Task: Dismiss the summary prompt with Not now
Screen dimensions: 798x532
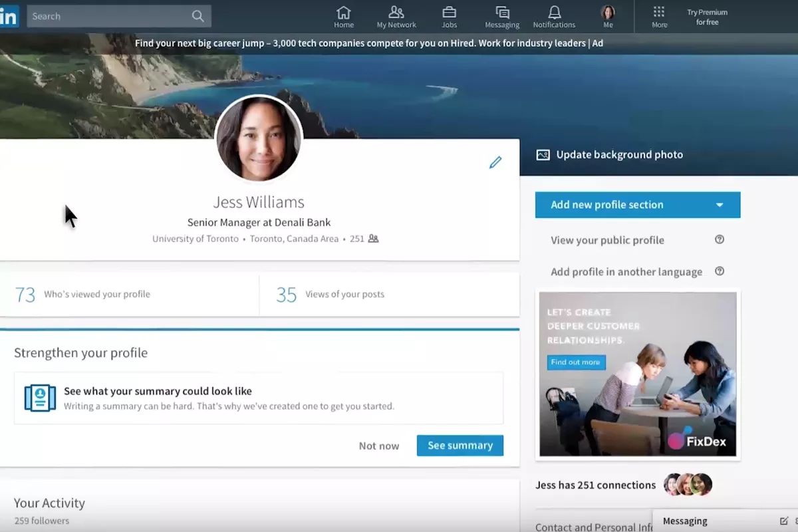Action: (x=378, y=446)
